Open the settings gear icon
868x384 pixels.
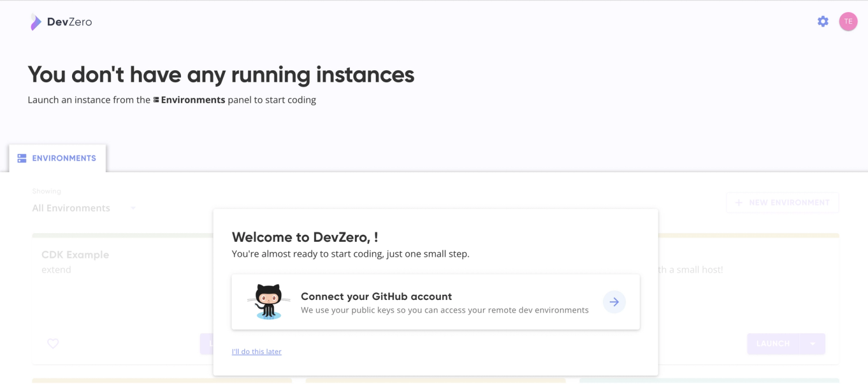pos(823,21)
